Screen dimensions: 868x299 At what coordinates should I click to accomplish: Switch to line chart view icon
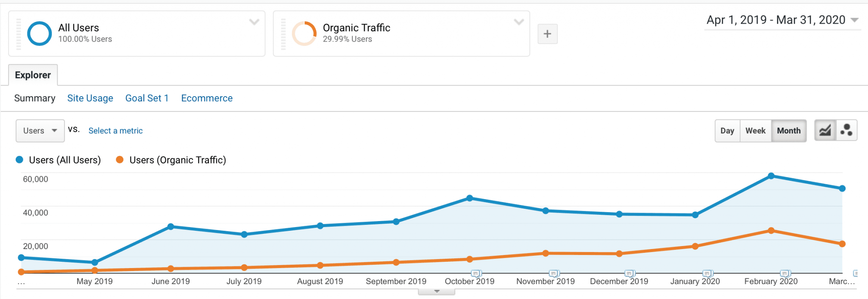coord(825,130)
